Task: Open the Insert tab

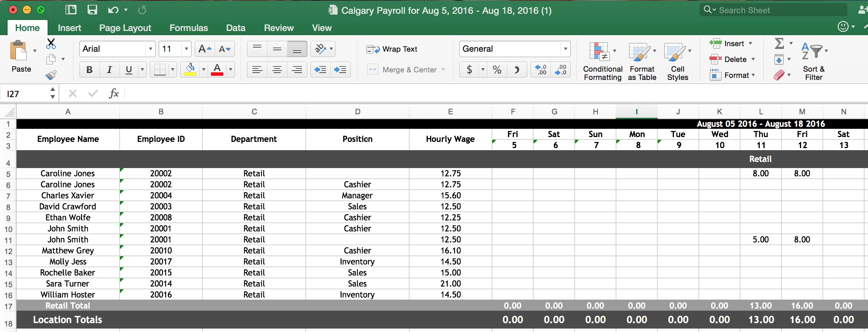Action: [x=69, y=28]
